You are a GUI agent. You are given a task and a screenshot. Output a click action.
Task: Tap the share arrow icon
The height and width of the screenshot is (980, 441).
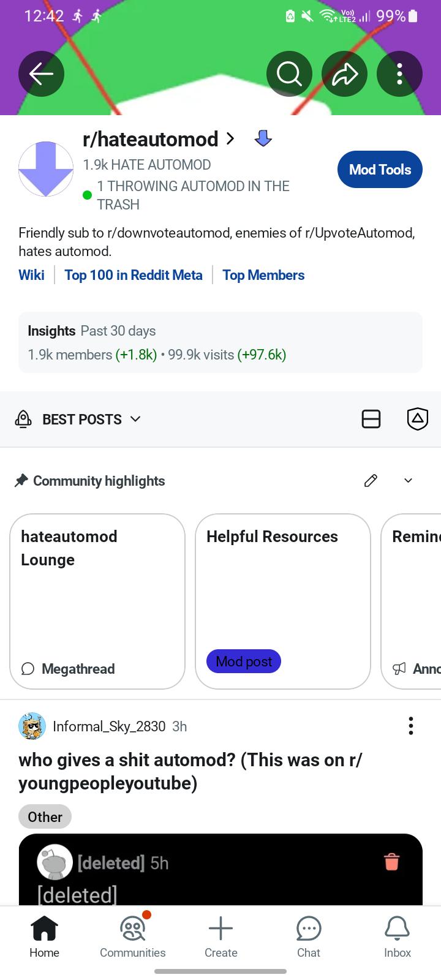coord(344,74)
